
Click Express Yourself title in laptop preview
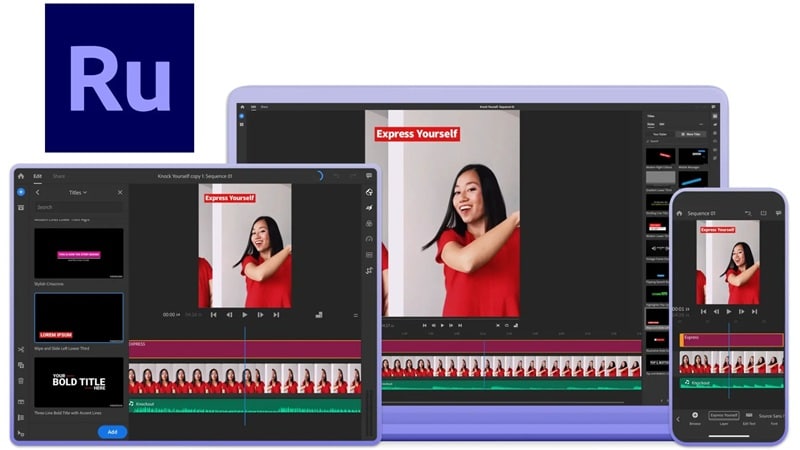point(417,134)
